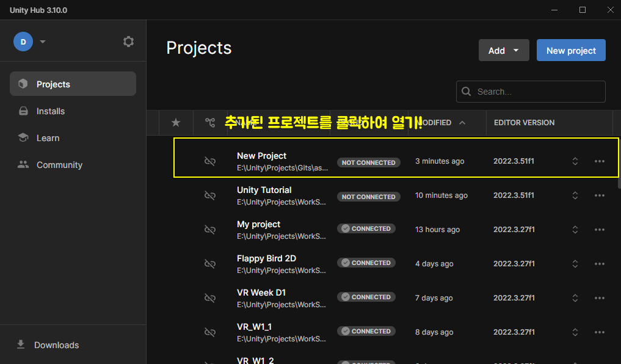Click the Installs drive icon
The image size is (621, 364).
tap(23, 111)
